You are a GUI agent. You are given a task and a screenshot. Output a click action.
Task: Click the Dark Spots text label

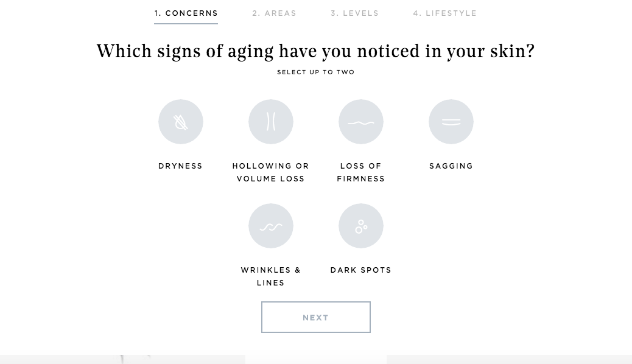tap(361, 270)
